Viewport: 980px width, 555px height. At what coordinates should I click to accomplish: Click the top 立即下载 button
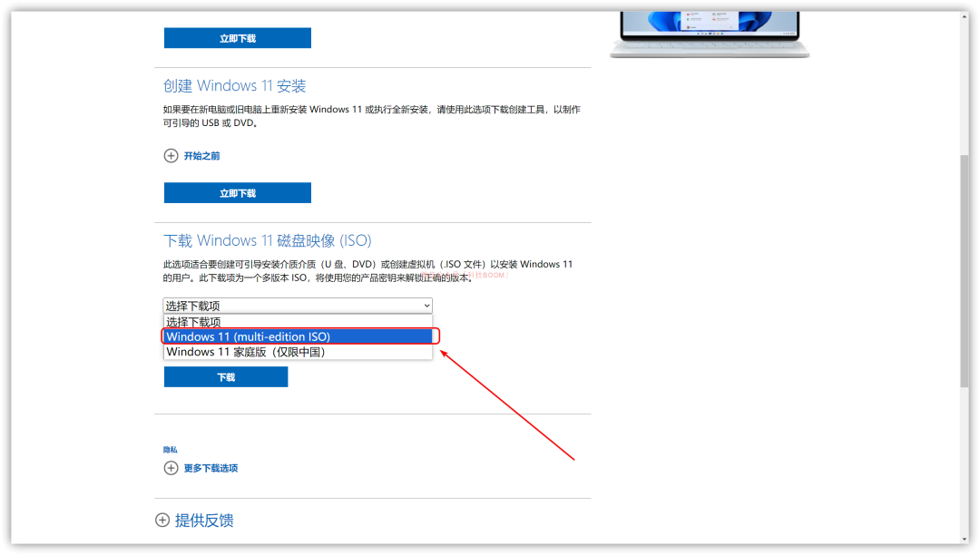coord(238,38)
